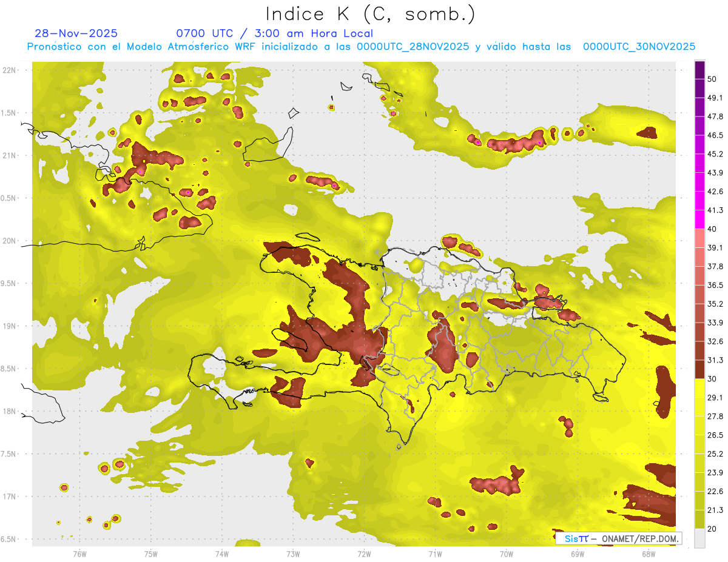Click the '39.1' color scale label
This screenshot has width=728, height=562.
pos(715,248)
